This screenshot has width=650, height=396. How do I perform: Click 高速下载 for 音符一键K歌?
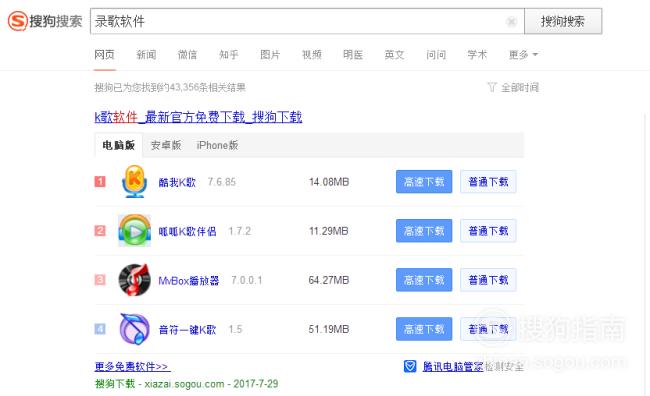(424, 329)
